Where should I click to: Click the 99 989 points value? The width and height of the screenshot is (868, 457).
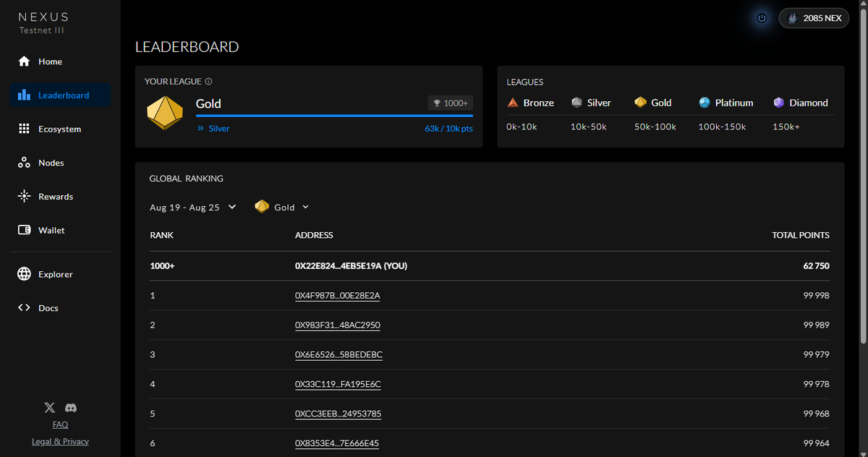[x=816, y=325]
